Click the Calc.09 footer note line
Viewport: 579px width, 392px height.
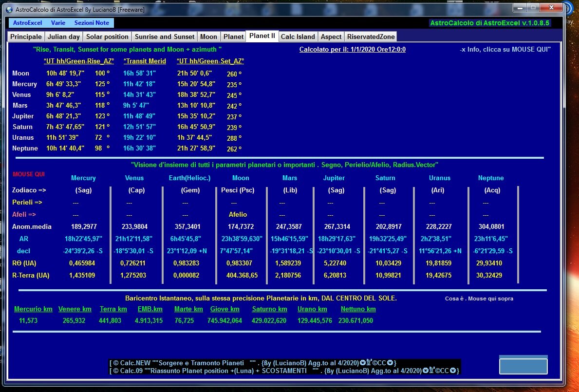(284, 371)
